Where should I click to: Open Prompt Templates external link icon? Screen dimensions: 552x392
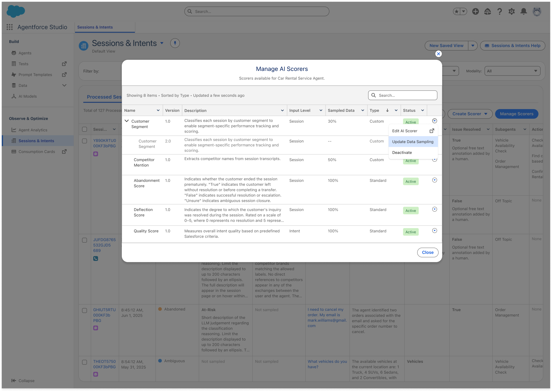point(64,75)
